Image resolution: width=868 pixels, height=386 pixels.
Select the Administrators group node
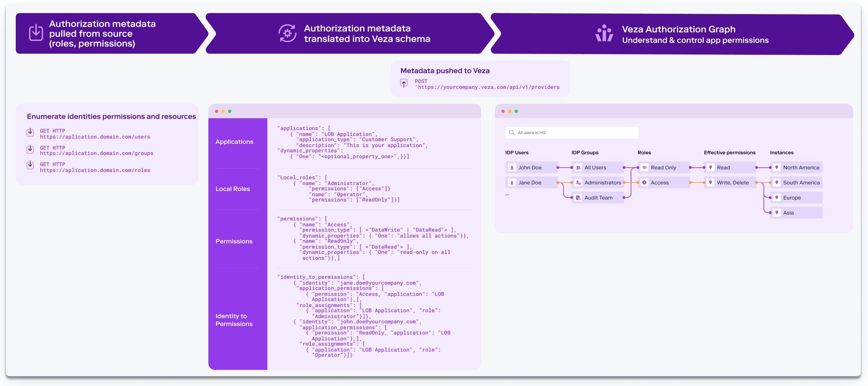click(x=598, y=183)
